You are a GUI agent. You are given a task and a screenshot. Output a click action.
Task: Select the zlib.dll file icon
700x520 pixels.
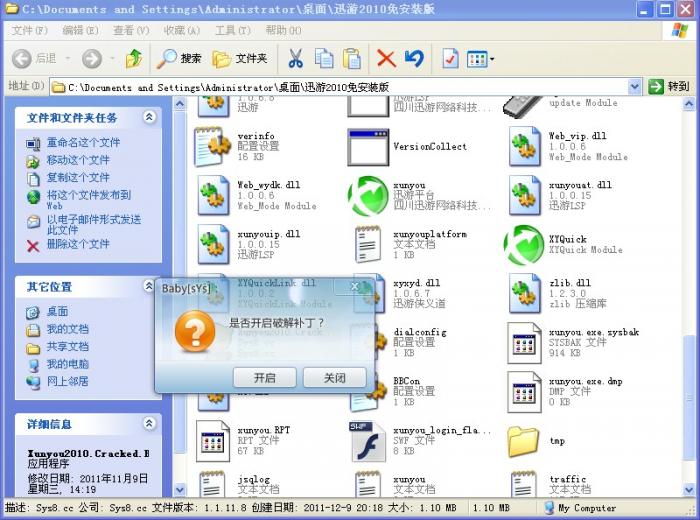coord(524,294)
